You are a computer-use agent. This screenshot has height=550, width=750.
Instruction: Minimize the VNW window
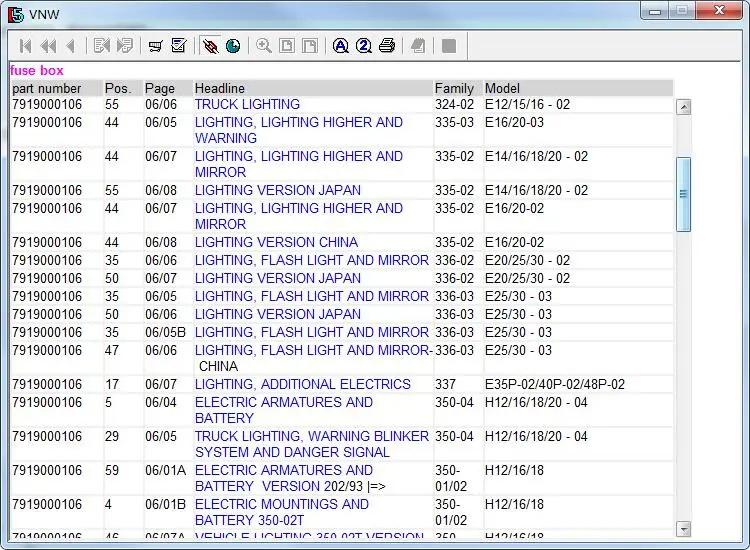[655, 11]
